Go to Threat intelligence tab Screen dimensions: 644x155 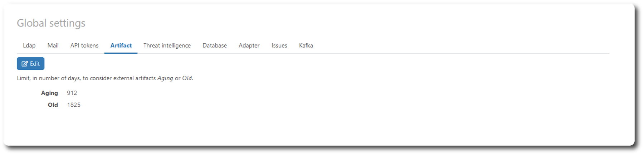(167, 45)
